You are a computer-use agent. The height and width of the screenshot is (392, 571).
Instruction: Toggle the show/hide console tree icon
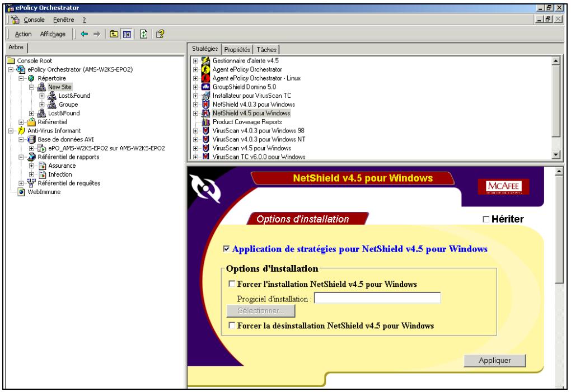tap(127, 34)
